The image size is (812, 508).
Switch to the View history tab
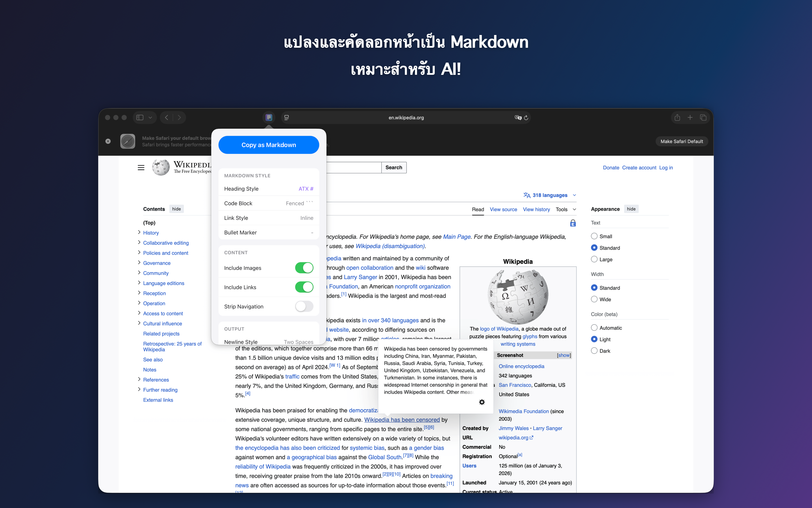[536, 209]
